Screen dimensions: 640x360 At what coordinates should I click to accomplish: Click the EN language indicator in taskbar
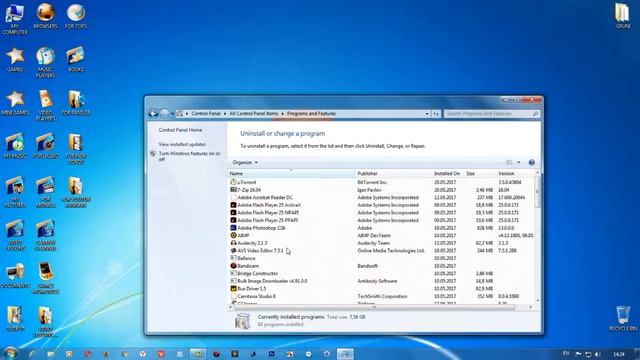coord(566,353)
